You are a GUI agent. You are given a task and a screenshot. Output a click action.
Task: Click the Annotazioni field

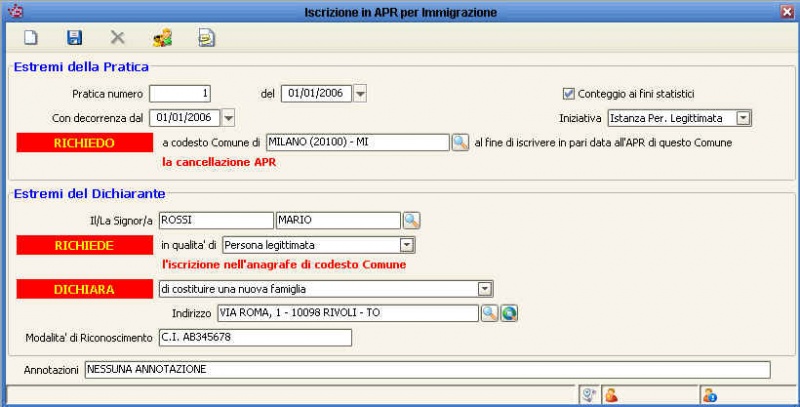(428, 370)
